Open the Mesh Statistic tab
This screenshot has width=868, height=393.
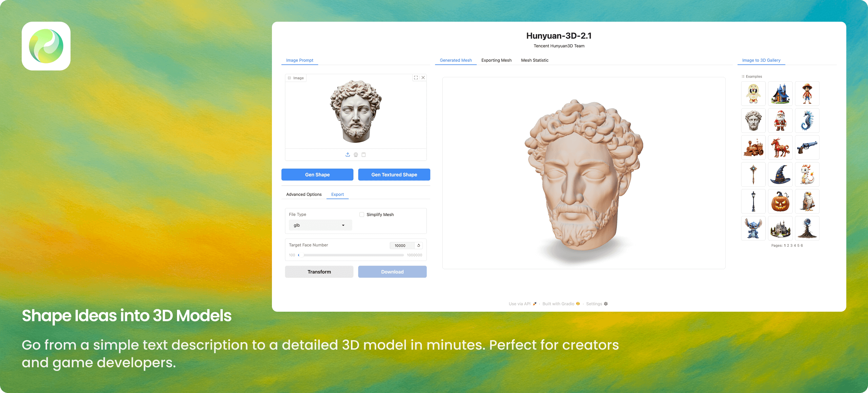pos(535,60)
